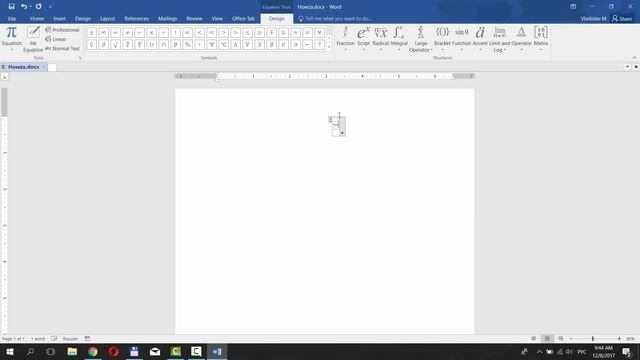Expand the Integral structures dropdown
The height and width of the screenshot is (360, 640).
pos(399,39)
